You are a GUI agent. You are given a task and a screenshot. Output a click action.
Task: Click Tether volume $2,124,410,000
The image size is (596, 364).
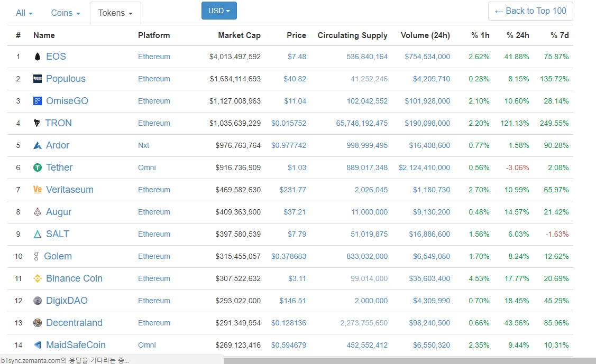pos(424,167)
